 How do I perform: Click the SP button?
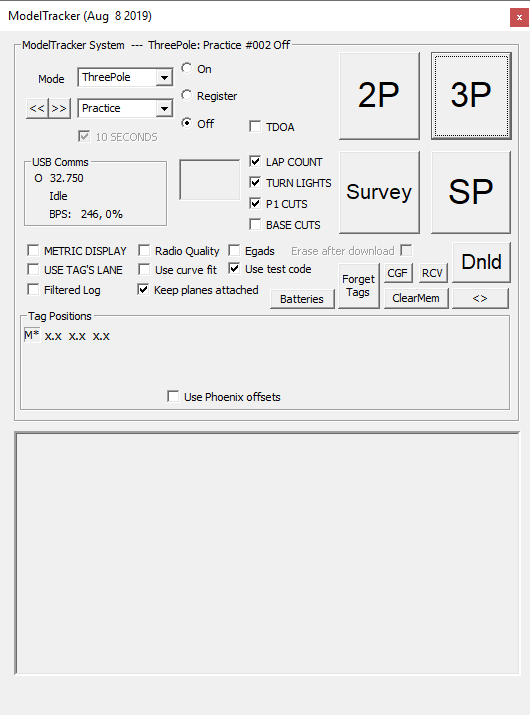471,192
